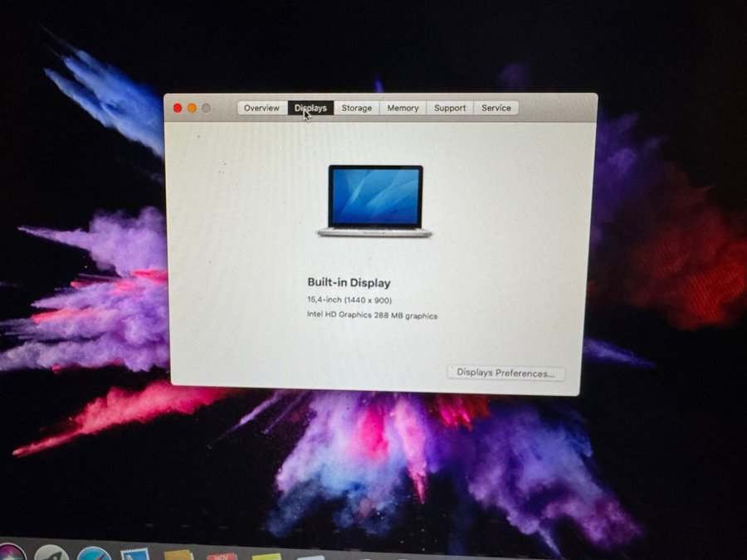Open the Storage tab
747x560 pixels.
pos(357,108)
